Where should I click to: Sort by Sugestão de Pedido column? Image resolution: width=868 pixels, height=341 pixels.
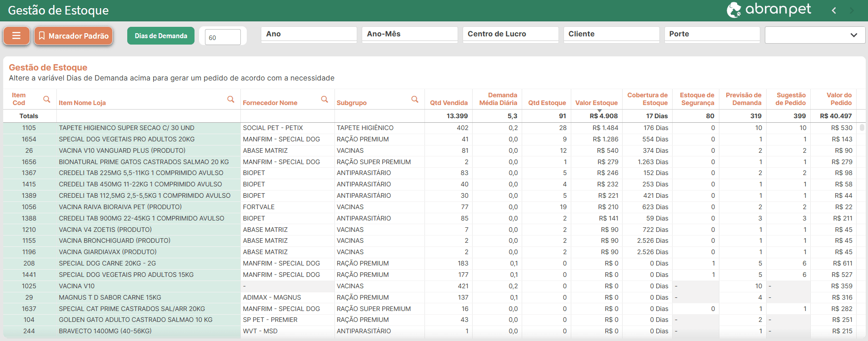point(791,99)
